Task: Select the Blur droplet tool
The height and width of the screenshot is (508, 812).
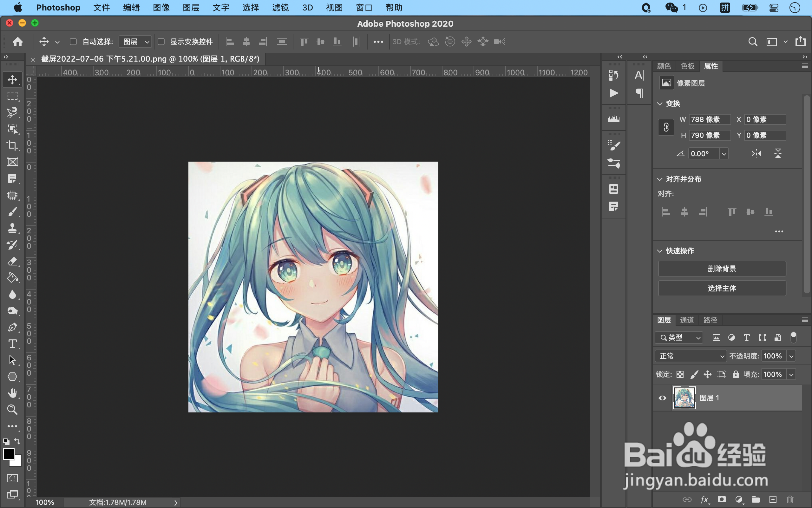Action: (12, 294)
